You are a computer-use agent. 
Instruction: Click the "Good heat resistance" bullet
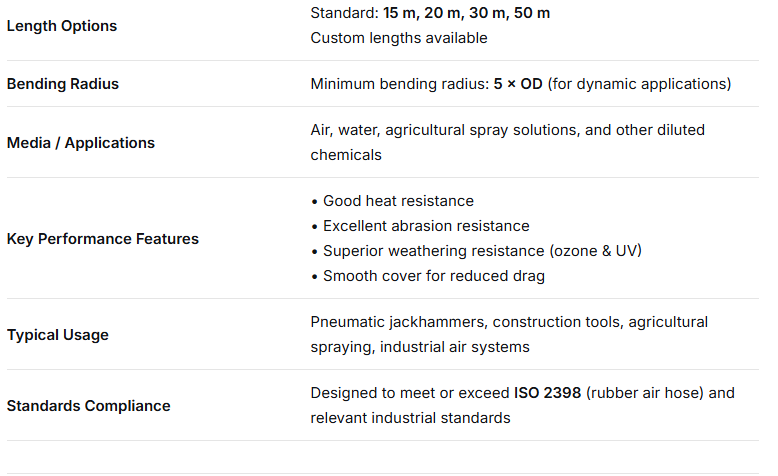pyautogui.click(x=398, y=201)
